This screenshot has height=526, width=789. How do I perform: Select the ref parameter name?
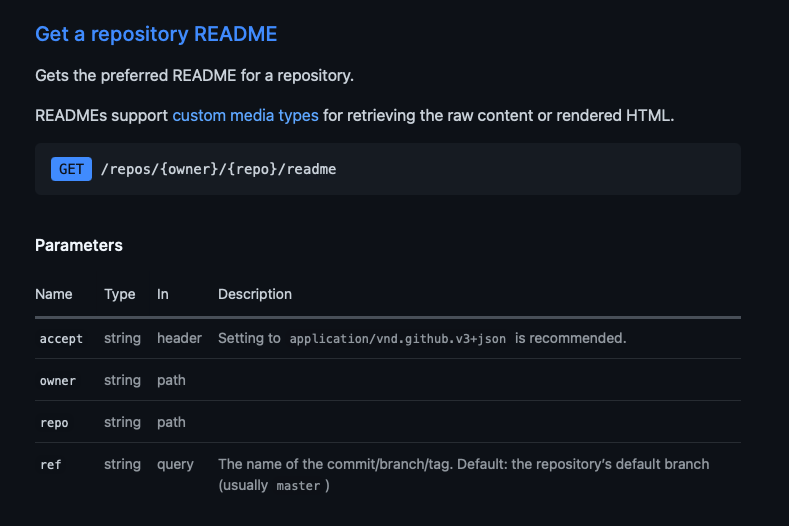click(x=51, y=465)
